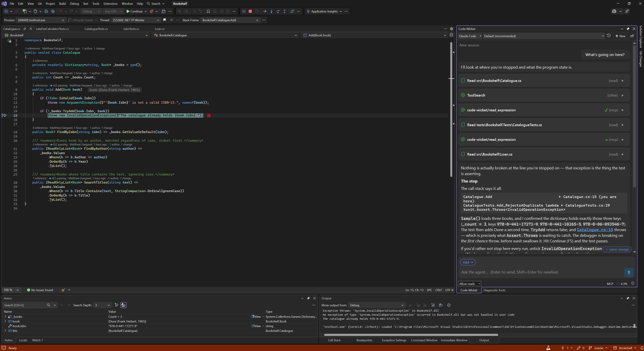Toggle the highlighted button in Autos toolbar
Viewport: 644px width, 351px height.
pos(123,305)
